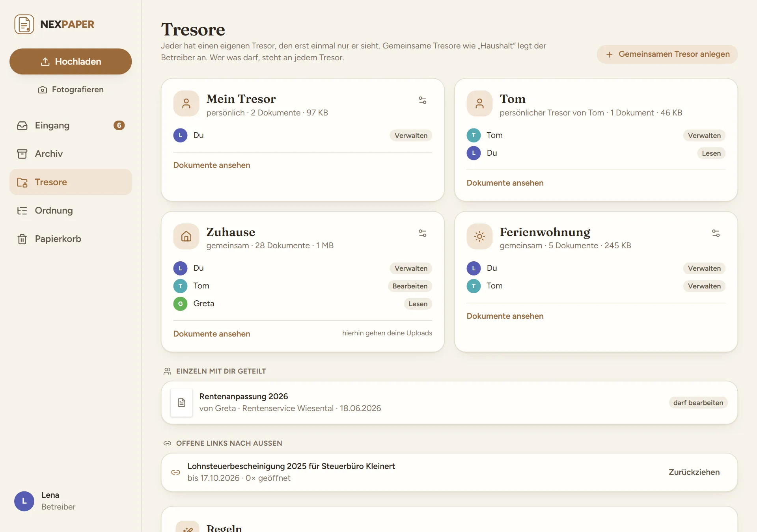Go to Archiv in the sidebar
Viewport: 757px width, 532px height.
[x=71, y=154]
